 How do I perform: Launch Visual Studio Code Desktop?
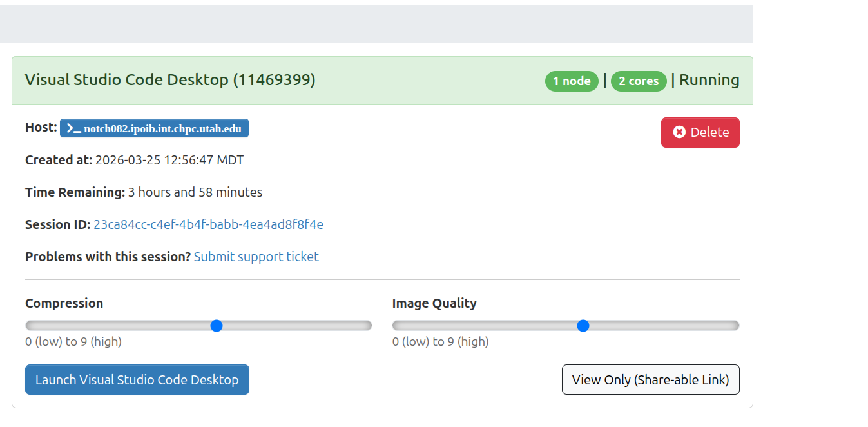point(137,380)
